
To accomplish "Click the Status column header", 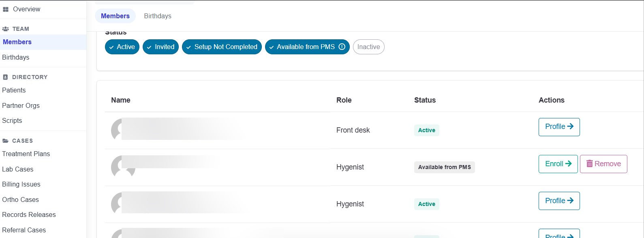I will pos(425,100).
